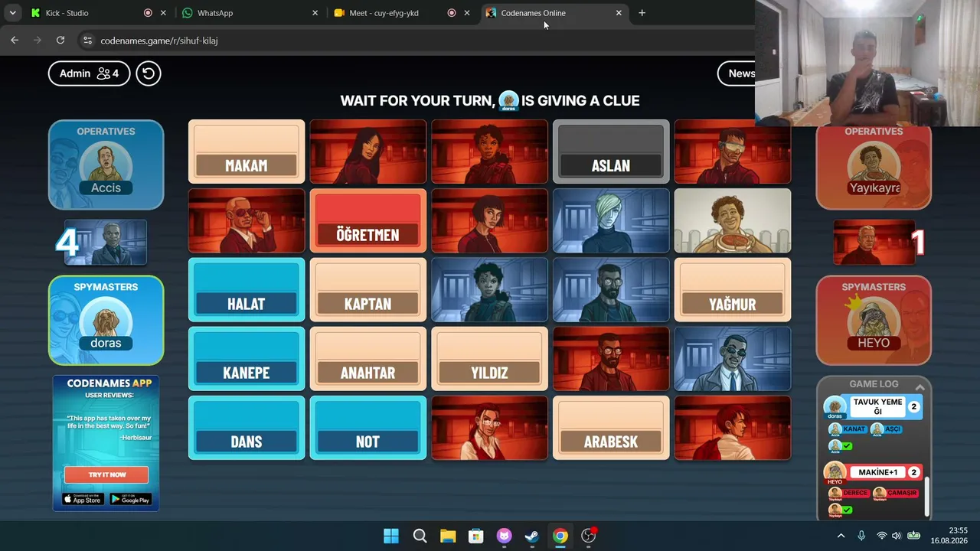The image size is (980, 551).
Task: Close the Codenames Online tab
Action: 619,13
